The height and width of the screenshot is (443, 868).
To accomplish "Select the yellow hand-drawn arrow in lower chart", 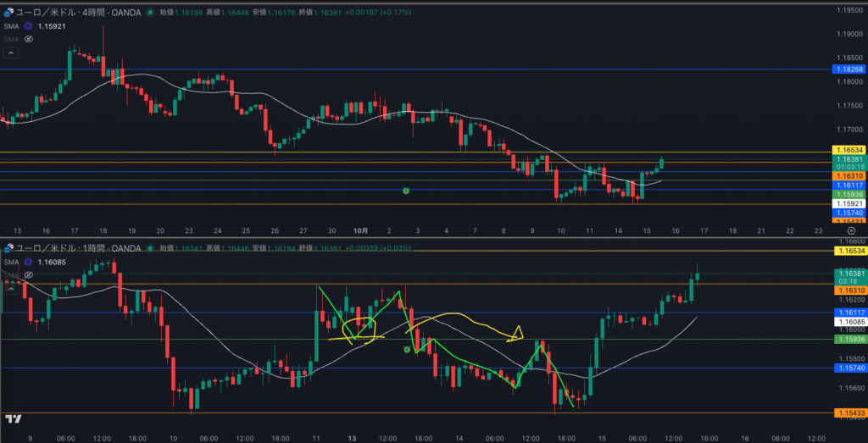I will pos(514,335).
